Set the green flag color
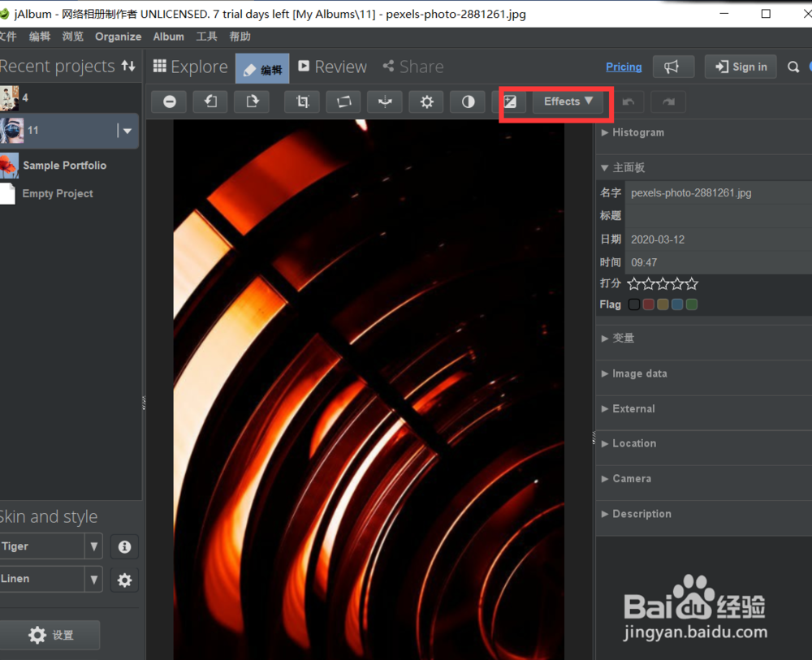Image resolution: width=812 pixels, height=660 pixels. [x=692, y=304]
